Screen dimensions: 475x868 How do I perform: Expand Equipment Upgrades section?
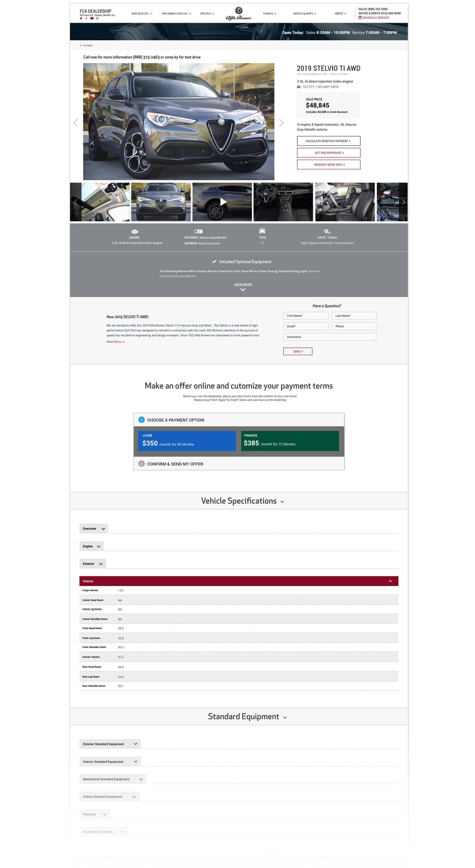(104, 831)
